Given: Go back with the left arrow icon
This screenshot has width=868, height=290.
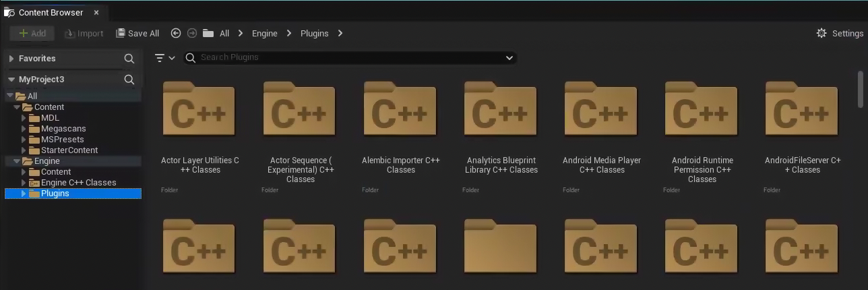Looking at the screenshot, I should click(x=176, y=33).
